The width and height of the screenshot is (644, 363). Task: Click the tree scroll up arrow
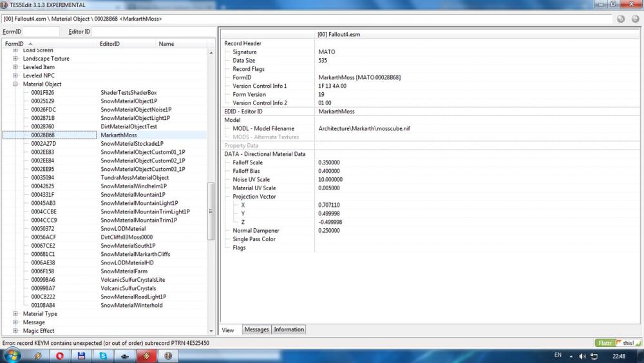point(211,53)
